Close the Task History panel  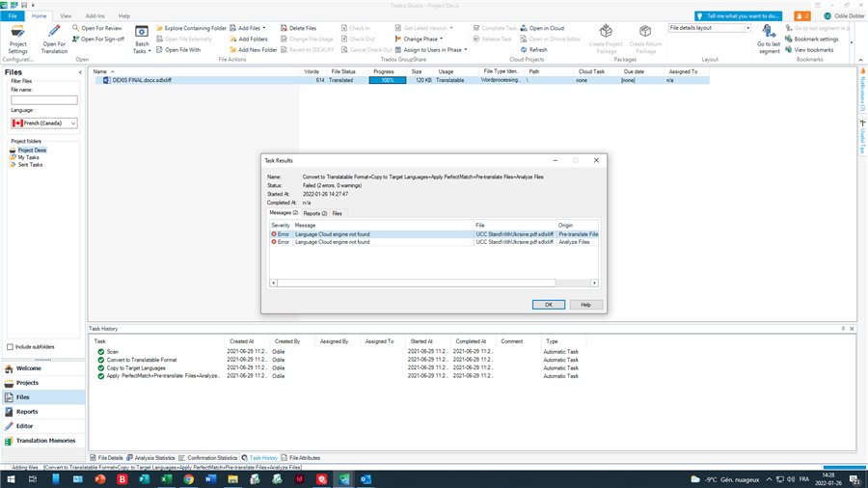(852, 329)
